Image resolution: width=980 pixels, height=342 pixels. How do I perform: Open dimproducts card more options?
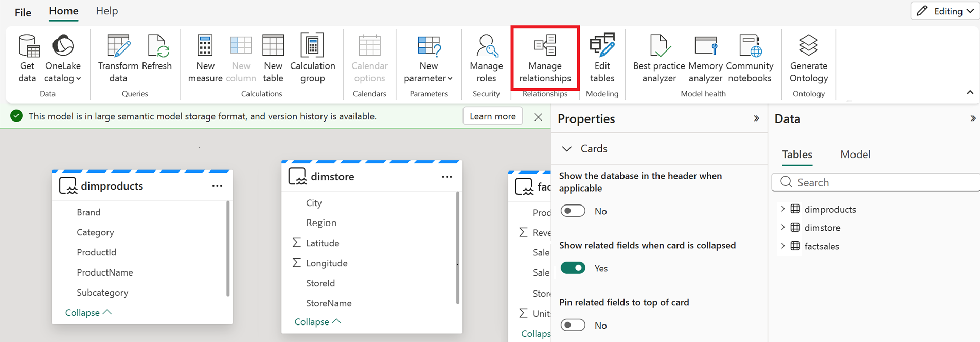tap(217, 186)
